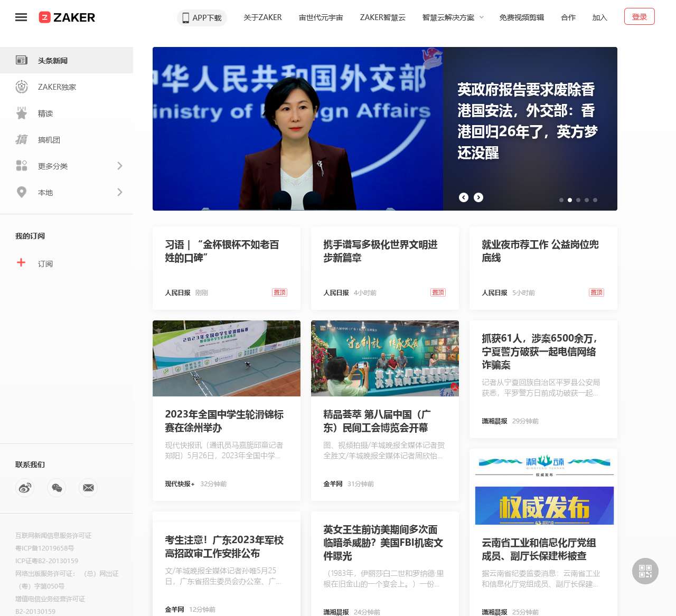This screenshot has width=676, height=616.
Task: Click ICP证粤B2-20130159 footer text
Action: [x=47, y=561]
